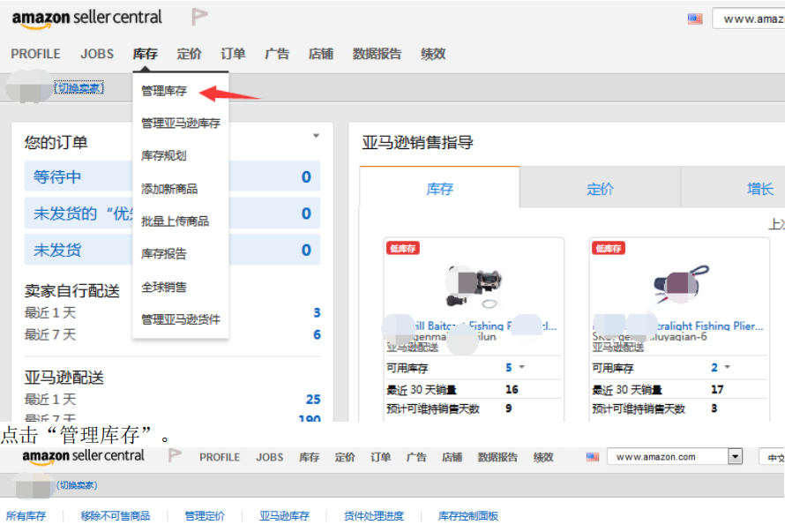Open the 等待中 orders link
This screenshot has width=785, height=532.
[57, 176]
